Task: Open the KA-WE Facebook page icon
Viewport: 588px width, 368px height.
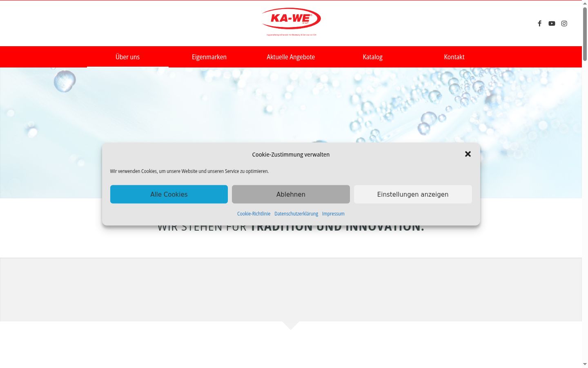Action: coord(539,23)
